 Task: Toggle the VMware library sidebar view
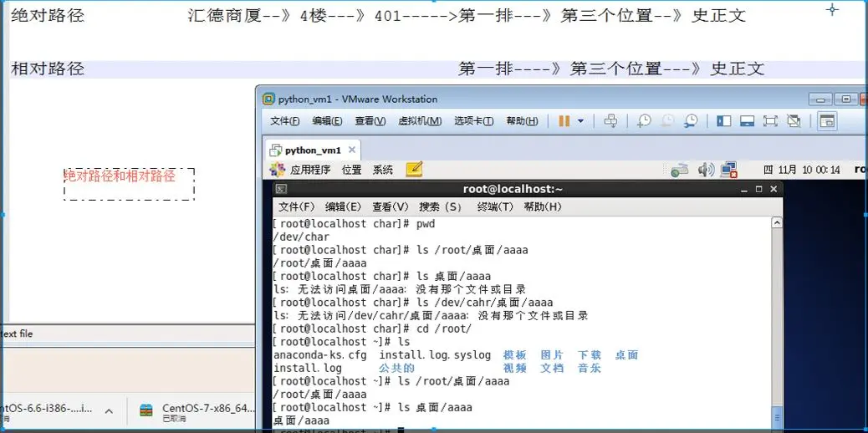click(723, 120)
